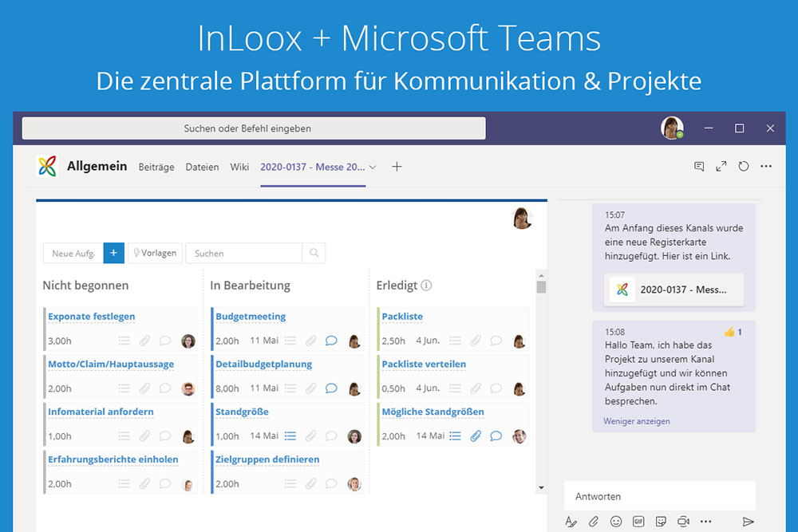Attach a file with paperclip in reply toolbar

594,522
